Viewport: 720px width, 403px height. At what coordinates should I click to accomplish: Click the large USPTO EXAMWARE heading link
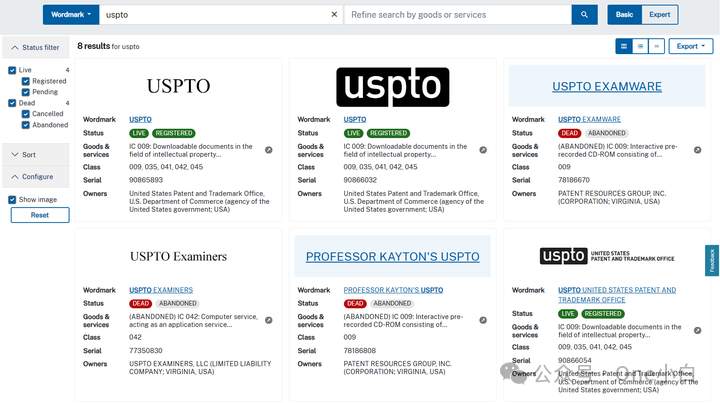coord(607,86)
